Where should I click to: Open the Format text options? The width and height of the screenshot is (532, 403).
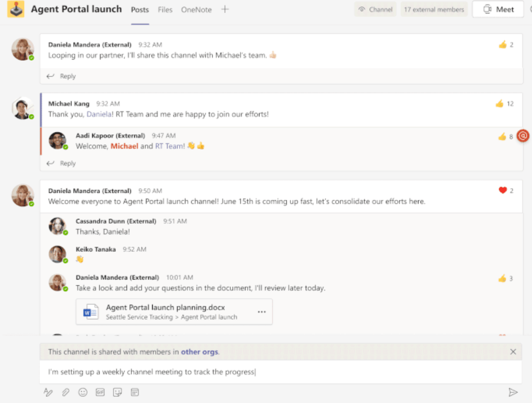(48, 392)
